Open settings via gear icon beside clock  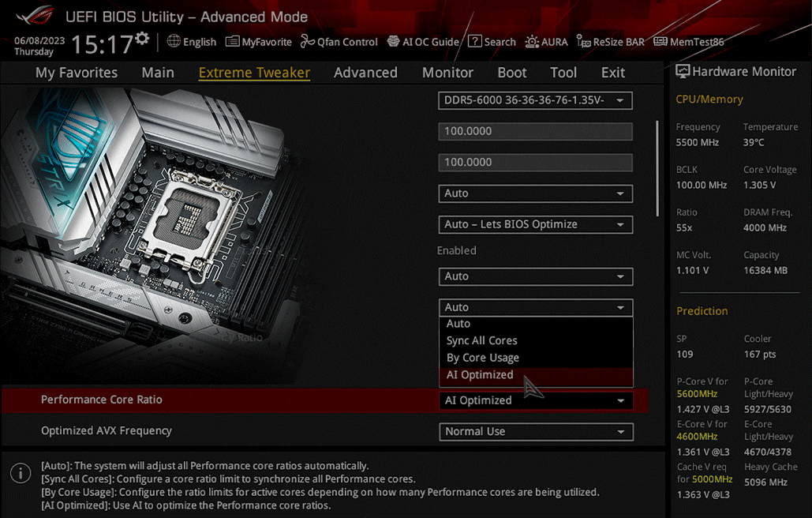[x=142, y=39]
